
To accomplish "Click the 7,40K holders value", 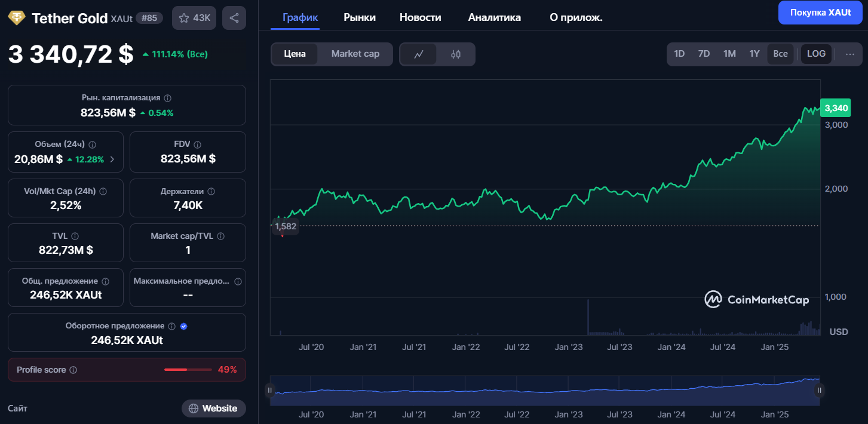I will [188, 205].
